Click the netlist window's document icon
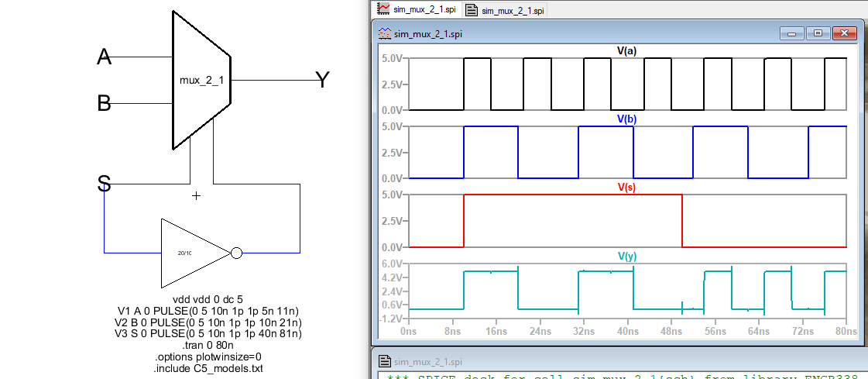The width and height of the screenshot is (868, 379). pyautogui.click(x=384, y=361)
